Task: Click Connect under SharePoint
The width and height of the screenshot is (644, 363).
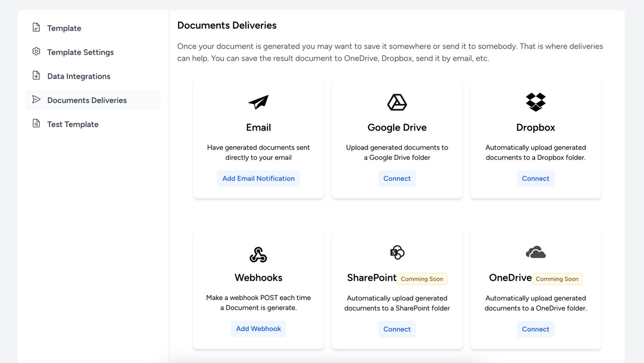Action: [397, 329]
